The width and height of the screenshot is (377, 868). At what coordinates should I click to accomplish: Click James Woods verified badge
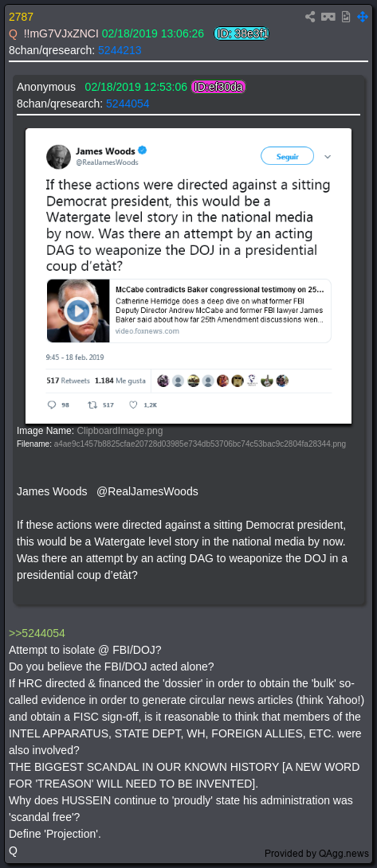point(143,151)
